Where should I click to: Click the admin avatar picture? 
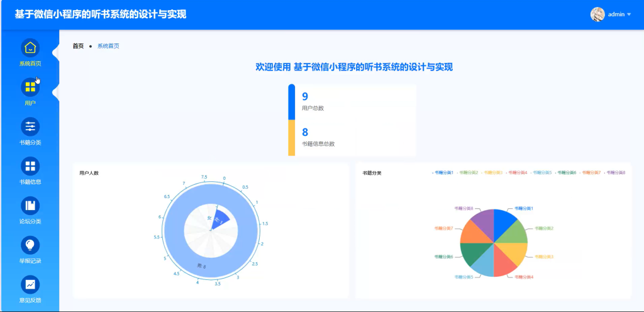pos(597,14)
